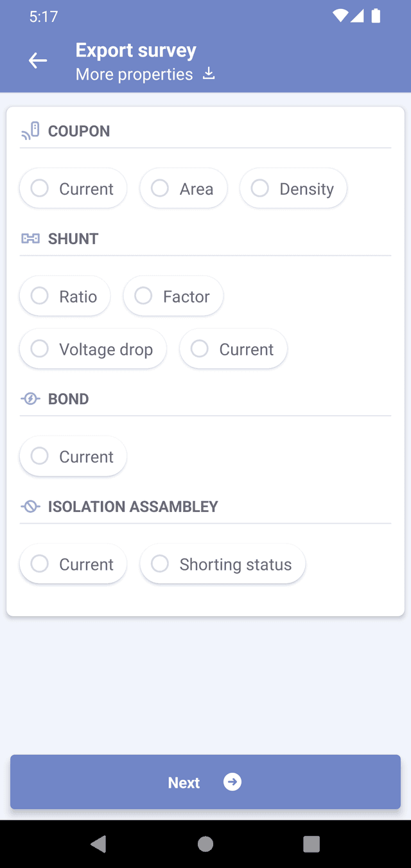Tap the download icon beside More properties

click(x=209, y=74)
